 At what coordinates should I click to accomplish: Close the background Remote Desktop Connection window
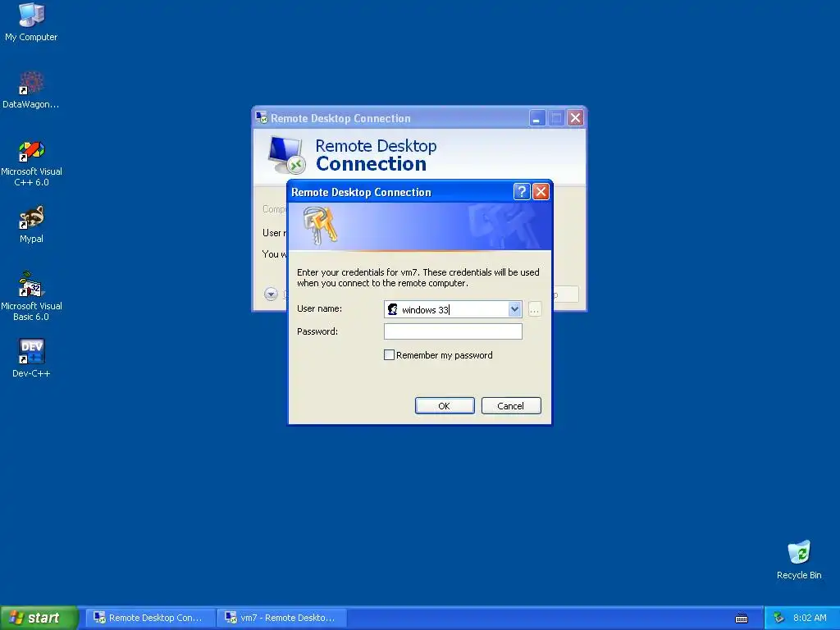pos(575,118)
